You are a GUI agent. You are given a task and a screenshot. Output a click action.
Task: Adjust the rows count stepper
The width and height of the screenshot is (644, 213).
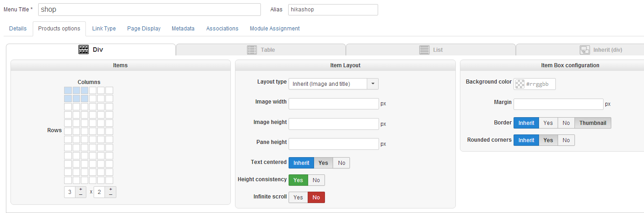110,192
